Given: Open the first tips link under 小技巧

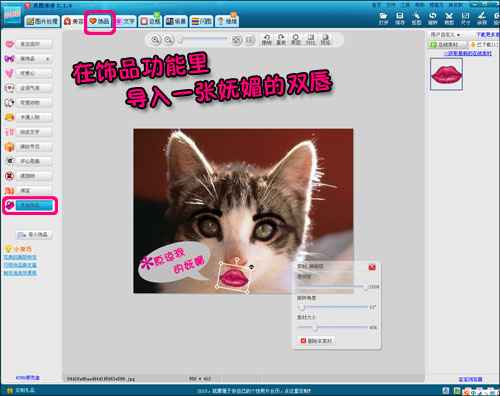Looking at the screenshot, I should click(x=20, y=257).
